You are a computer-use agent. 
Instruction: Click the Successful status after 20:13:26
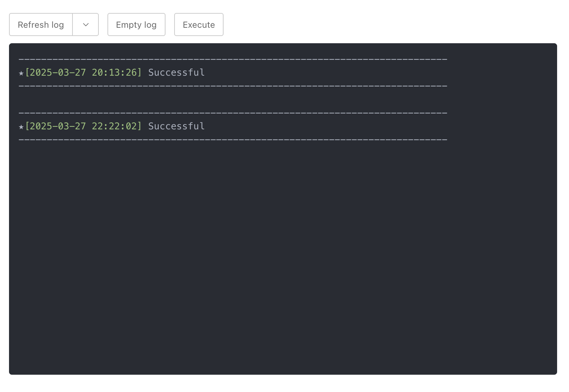point(176,73)
